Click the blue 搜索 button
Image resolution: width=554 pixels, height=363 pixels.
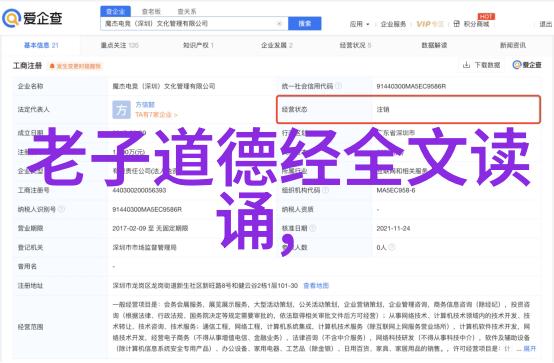[305, 24]
